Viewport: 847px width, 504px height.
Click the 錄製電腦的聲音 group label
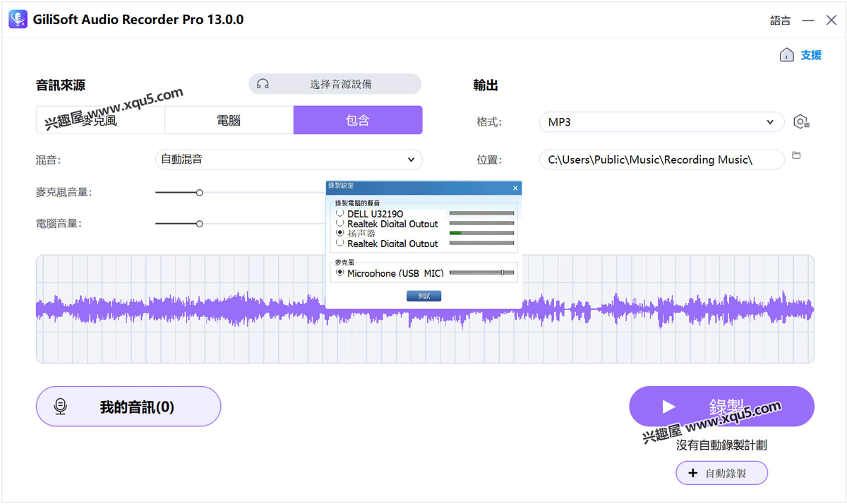click(x=357, y=203)
